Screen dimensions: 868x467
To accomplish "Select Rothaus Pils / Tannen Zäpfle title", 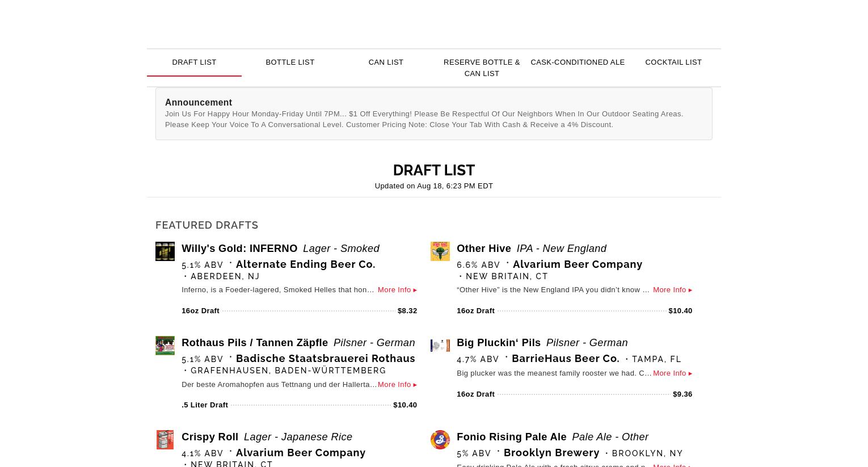I will 255,343.
